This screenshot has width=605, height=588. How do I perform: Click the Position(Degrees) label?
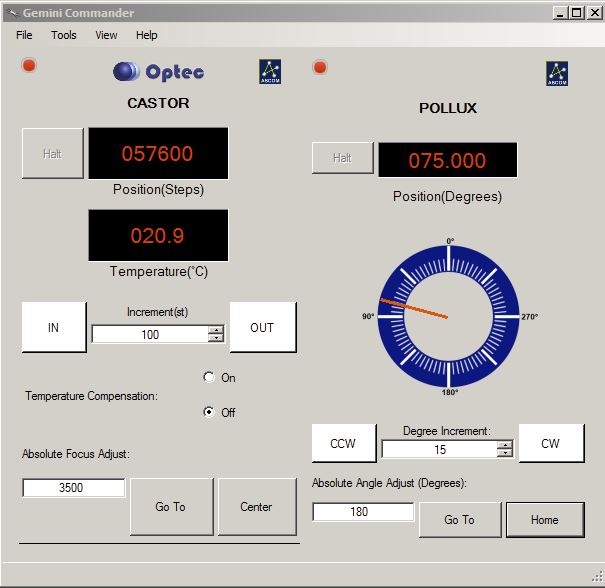point(448,197)
